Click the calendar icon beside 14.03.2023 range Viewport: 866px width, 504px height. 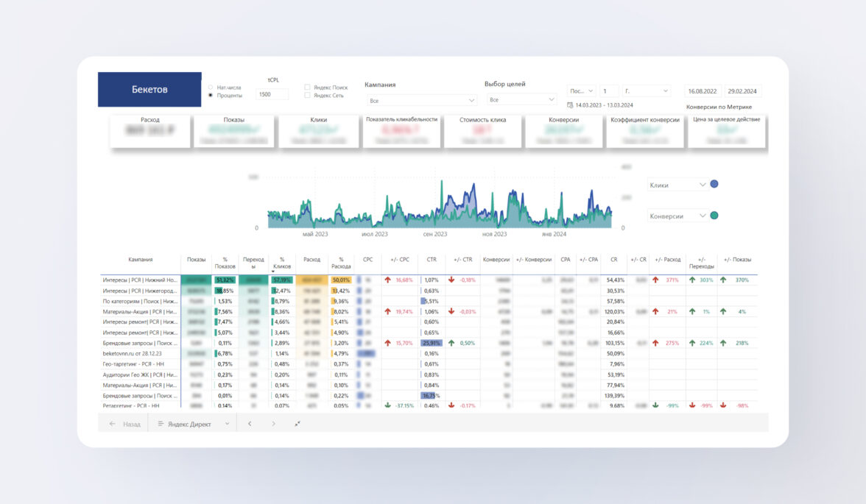[570, 105]
